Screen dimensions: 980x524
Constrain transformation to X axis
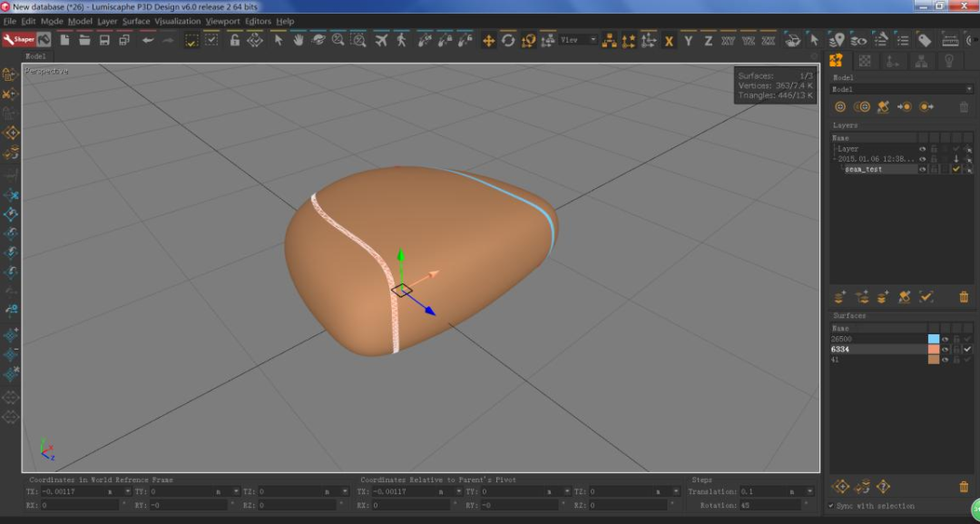[669, 41]
